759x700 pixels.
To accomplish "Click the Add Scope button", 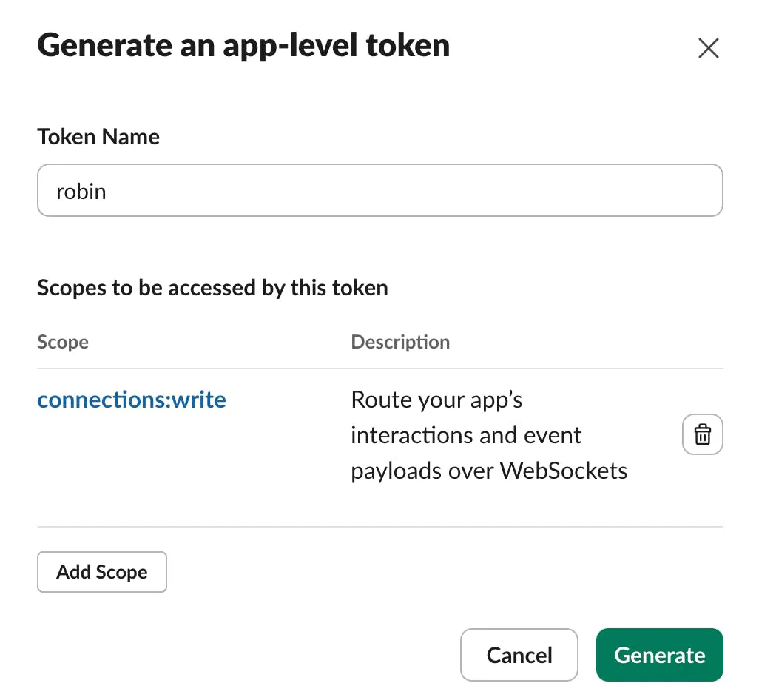I will pos(102,572).
